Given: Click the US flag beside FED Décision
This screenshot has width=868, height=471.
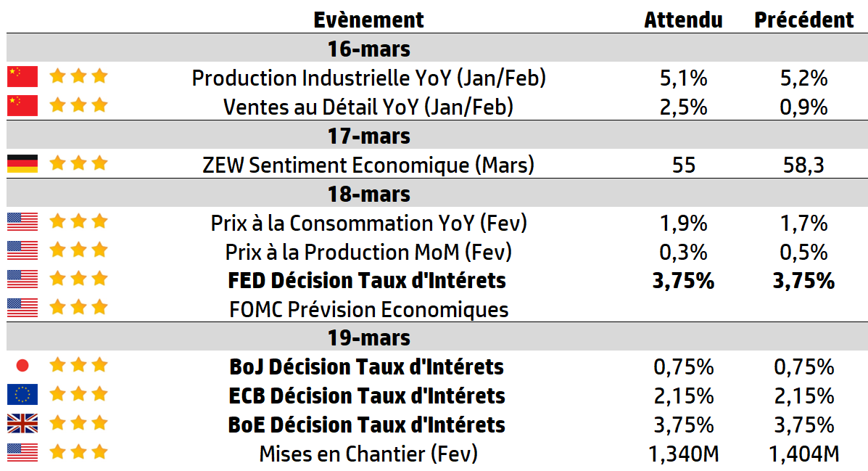Looking at the screenshot, I should point(22,279).
